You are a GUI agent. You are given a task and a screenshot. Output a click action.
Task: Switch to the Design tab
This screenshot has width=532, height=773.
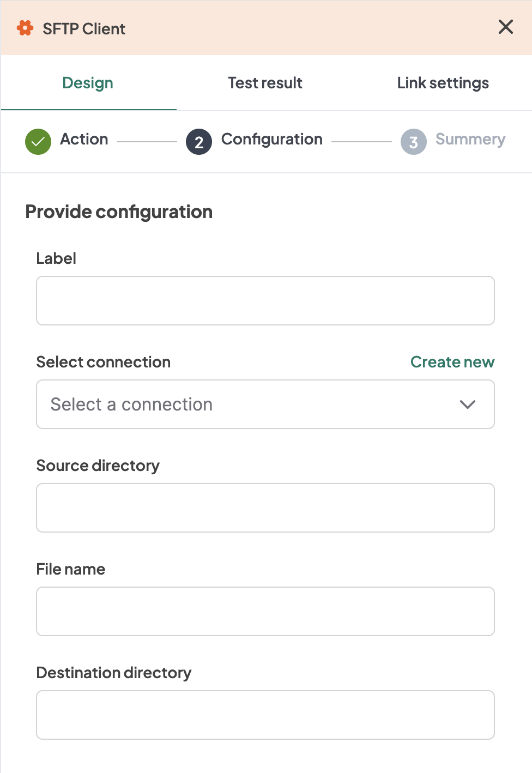pyautogui.click(x=88, y=83)
